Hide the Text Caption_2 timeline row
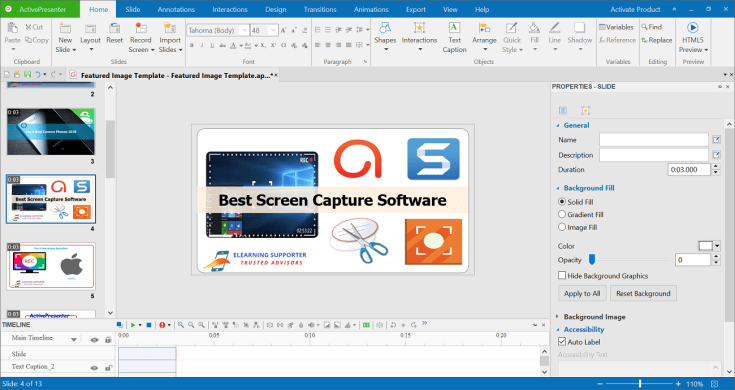Image resolution: width=735 pixels, height=390 pixels. click(x=94, y=368)
